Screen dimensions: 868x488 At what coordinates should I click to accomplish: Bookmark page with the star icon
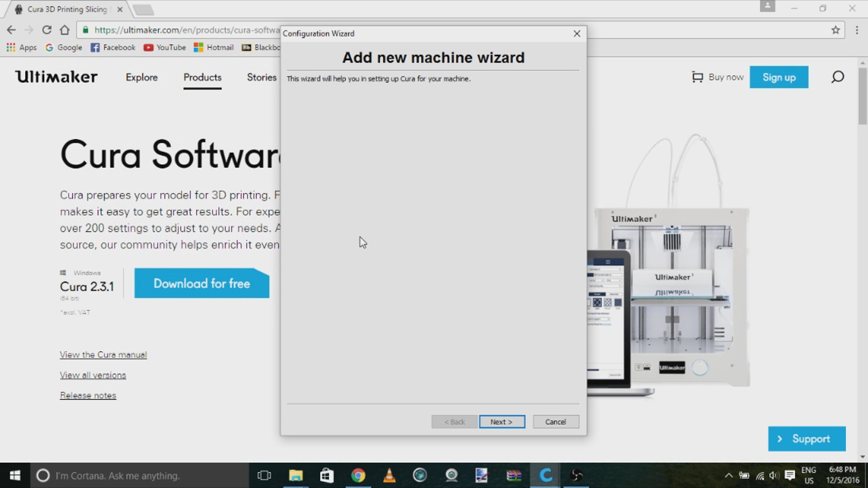click(835, 30)
